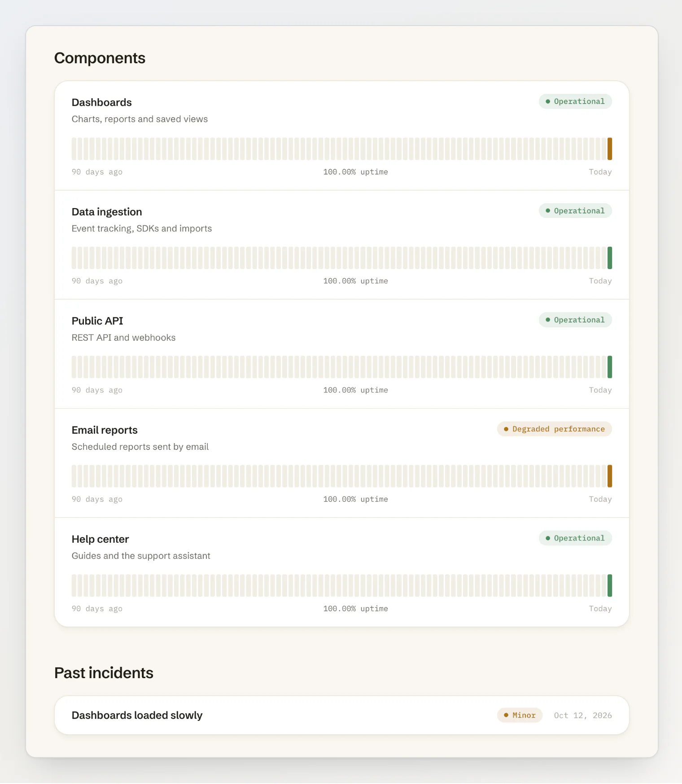The image size is (682, 784).
Task: Select today's amber bar in Email reports chart
Action: tap(610, 476)
